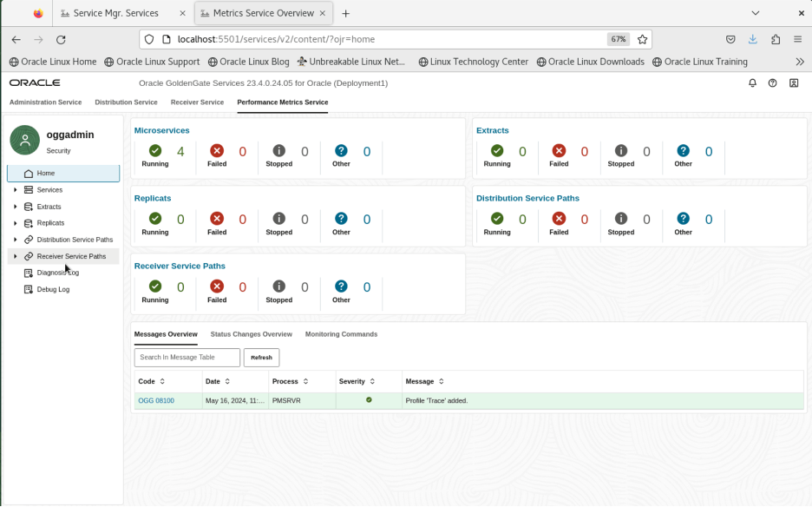Click Microservices Other question icon
This screenshot has height=507, width=812.
pos(341,151)
